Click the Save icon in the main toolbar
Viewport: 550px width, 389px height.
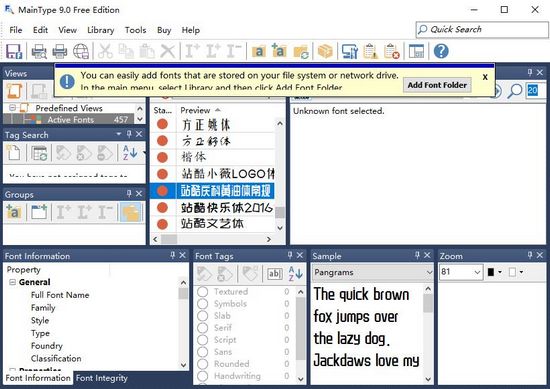click(x=14, y=51)
